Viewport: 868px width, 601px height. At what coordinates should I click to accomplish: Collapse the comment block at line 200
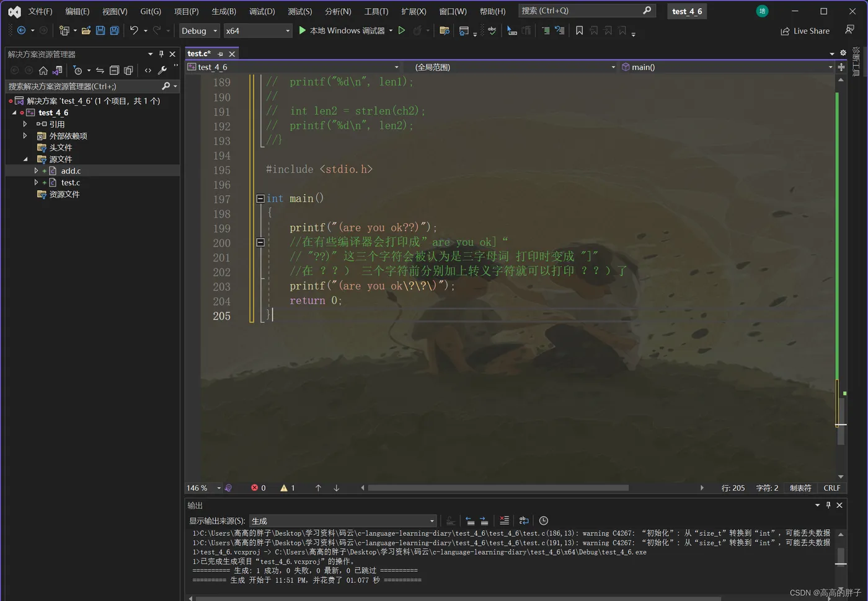pyautogui.click(x=260, y=242)
